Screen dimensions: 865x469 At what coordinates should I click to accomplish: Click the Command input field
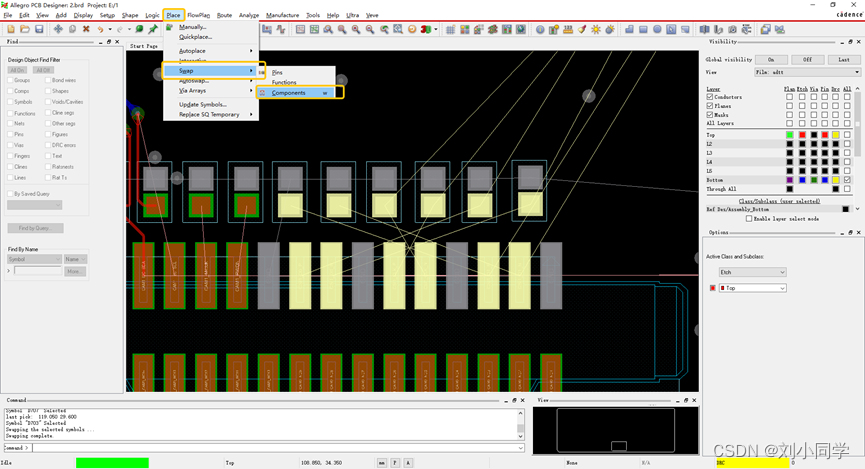(x=274, y=448)
